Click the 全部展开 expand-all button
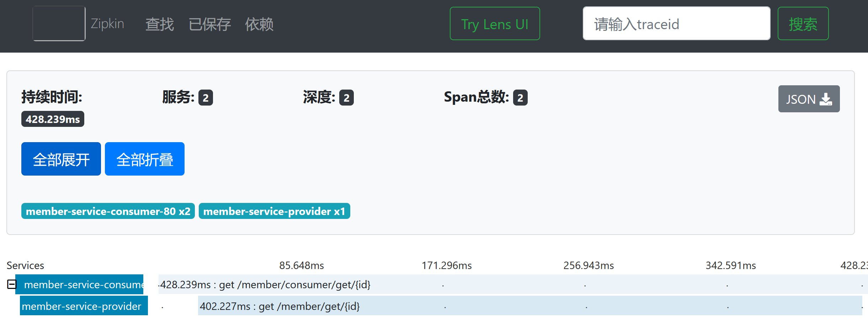This screenshot has width=868, height=333. 61,159
